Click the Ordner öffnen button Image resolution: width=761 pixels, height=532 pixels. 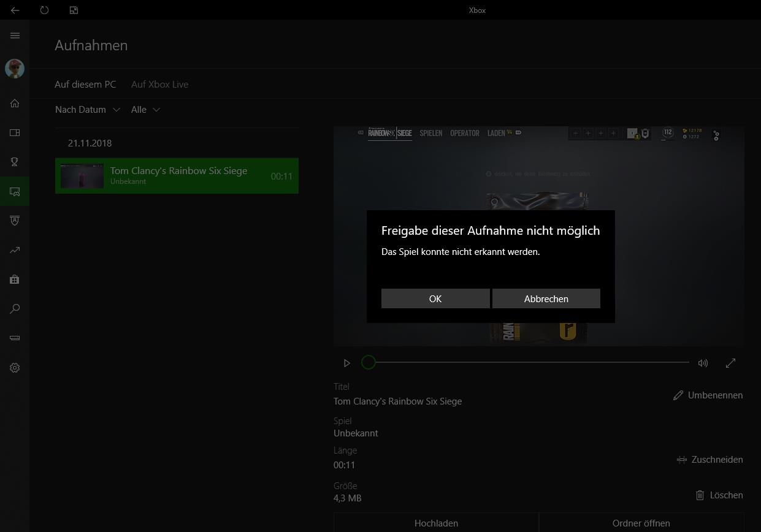click(641, 523)
